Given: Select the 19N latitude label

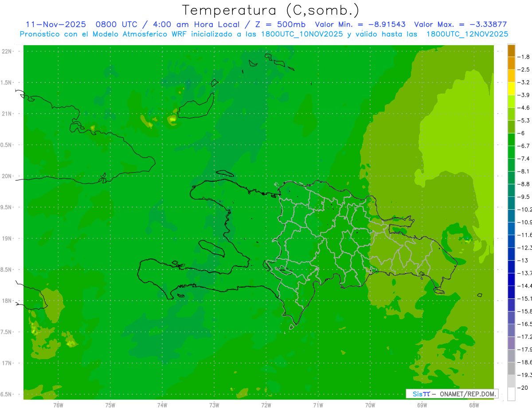Looking at the screenshot, I should pyautogui.click(x=7, y=239).
